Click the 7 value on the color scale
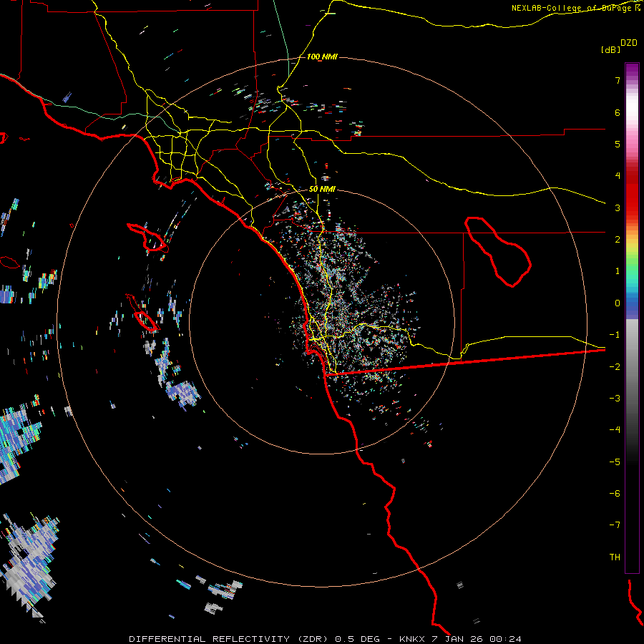 pos(618,80)
